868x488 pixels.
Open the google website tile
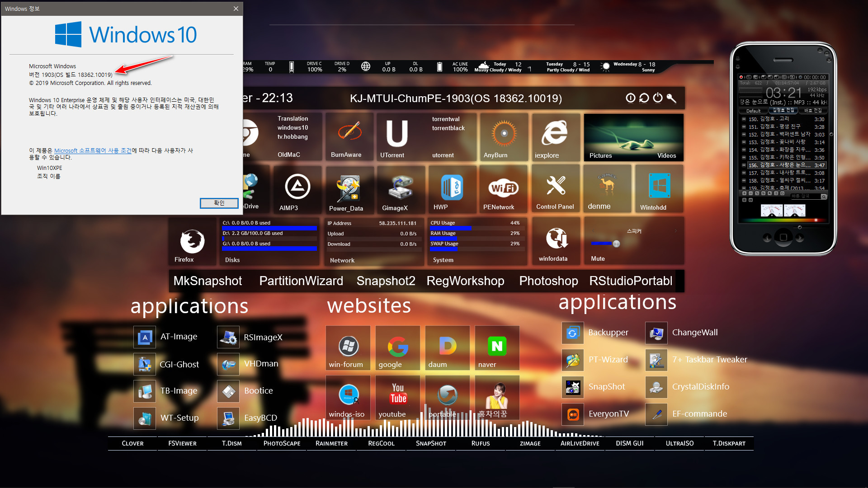(398, 348)
